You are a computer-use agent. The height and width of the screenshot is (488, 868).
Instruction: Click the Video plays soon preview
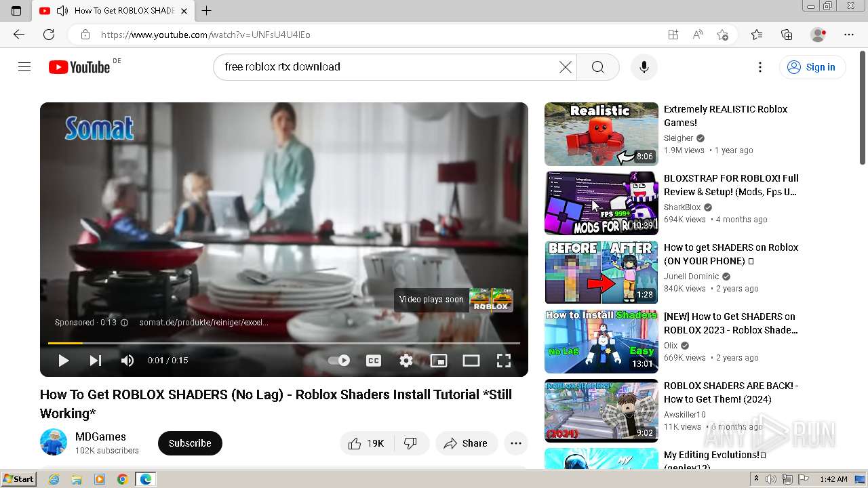point(454,300)
